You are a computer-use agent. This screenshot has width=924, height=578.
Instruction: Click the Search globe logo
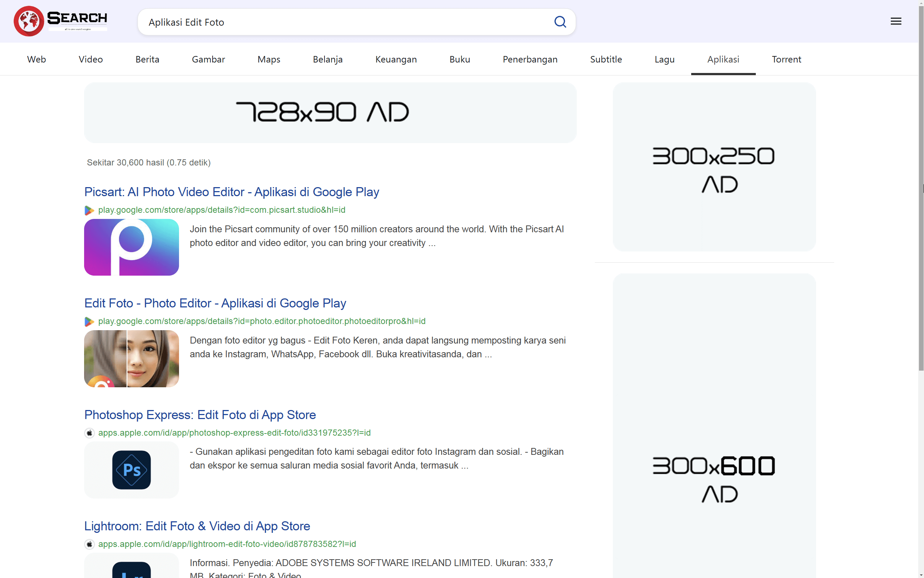[x=60, y=21]
